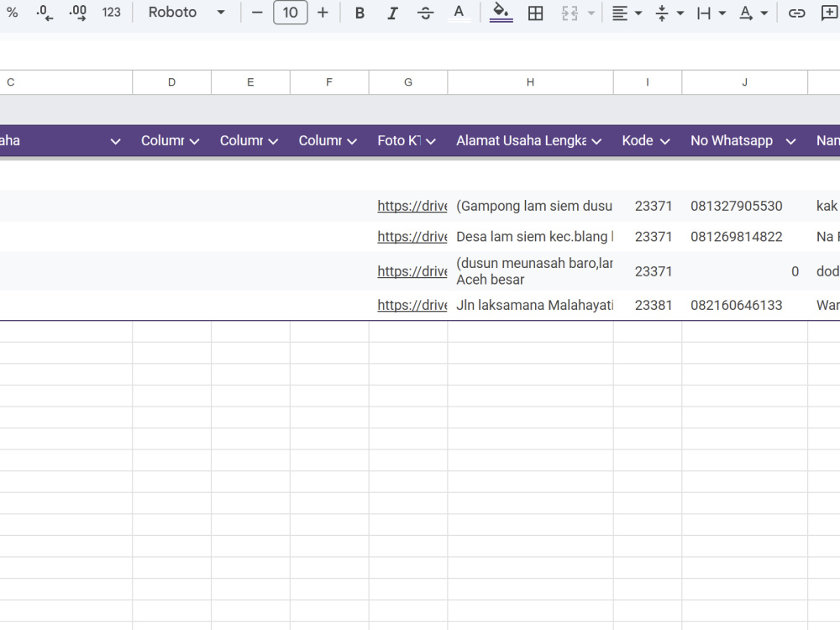Click the 'Alamat Usaha Lengka' header label
The height and width of the screenshot is (630, 840).
521,141
